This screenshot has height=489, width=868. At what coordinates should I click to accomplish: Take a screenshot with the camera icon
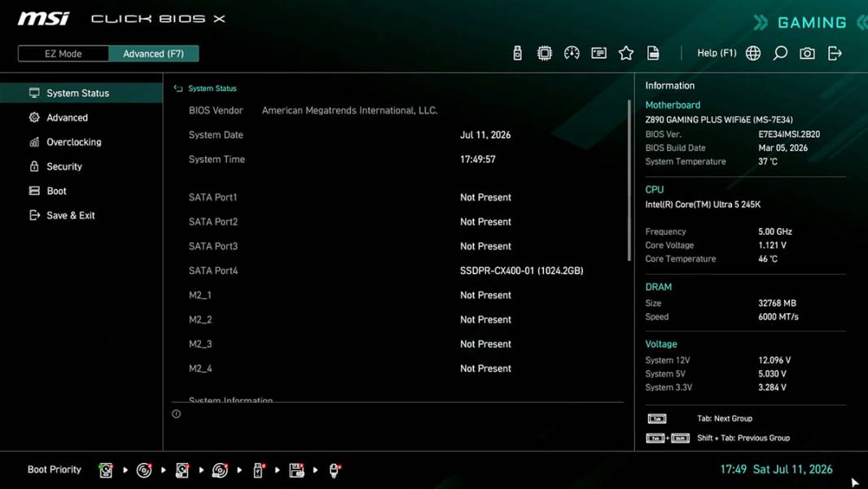click(x=807, y=53)
